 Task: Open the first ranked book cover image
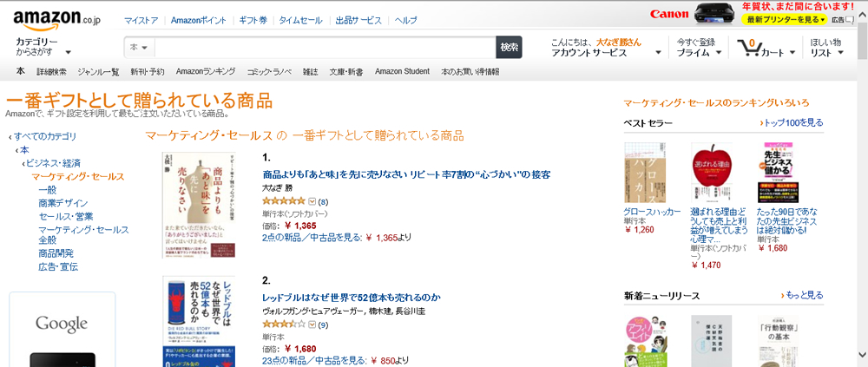[x=199, y=205]
